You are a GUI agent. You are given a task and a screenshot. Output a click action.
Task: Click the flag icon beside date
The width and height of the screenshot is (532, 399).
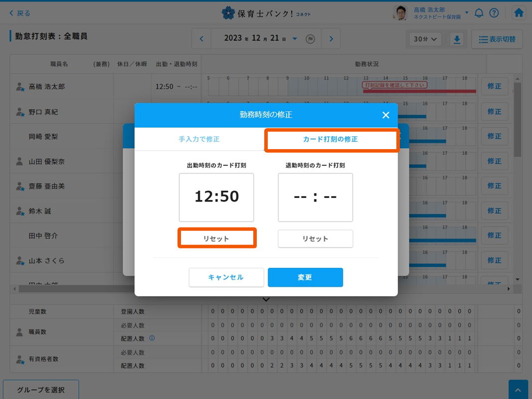(x=310, y=39)
